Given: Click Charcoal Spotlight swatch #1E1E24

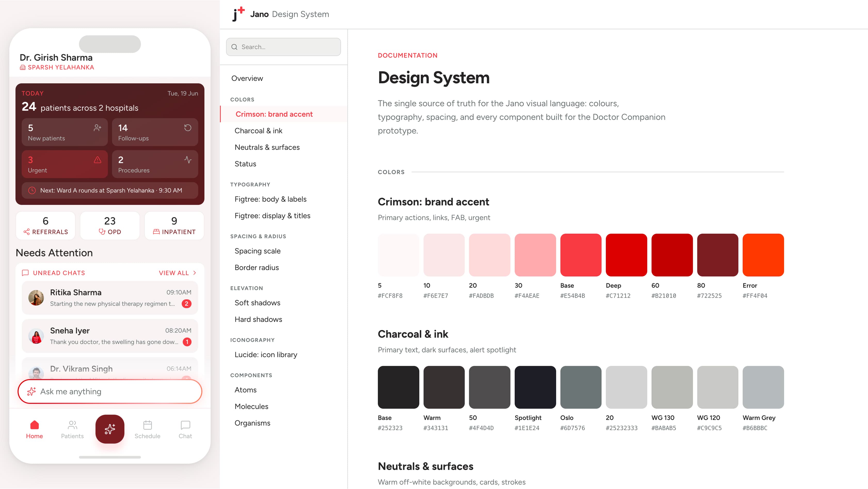Looking at the screenshot, I should (535, 387).
